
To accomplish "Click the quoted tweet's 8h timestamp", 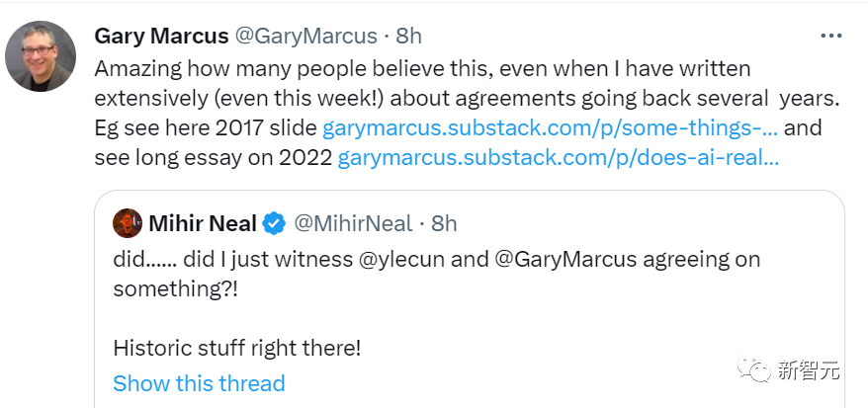I will [445, 223].
